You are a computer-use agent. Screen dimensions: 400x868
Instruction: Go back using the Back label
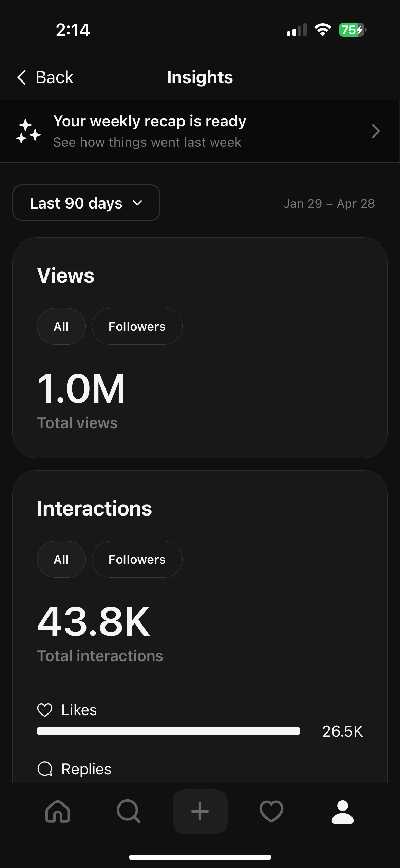coord(55,77)
